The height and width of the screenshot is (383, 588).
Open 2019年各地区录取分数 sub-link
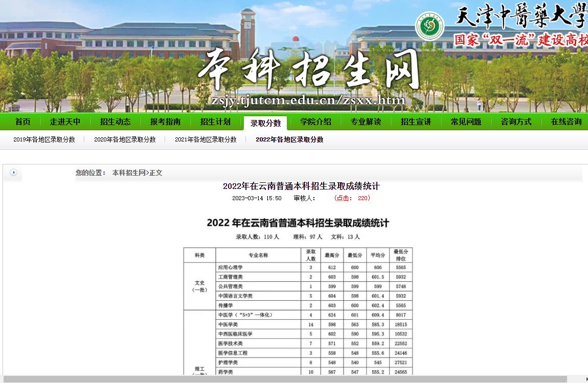pos(44,139)
